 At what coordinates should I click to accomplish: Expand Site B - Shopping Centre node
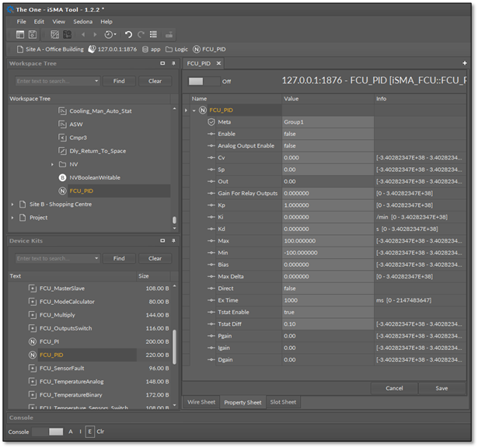12,204
